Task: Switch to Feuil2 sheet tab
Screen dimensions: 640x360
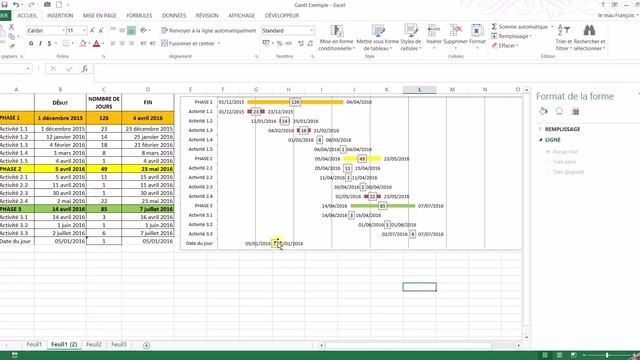Action: 94,344
